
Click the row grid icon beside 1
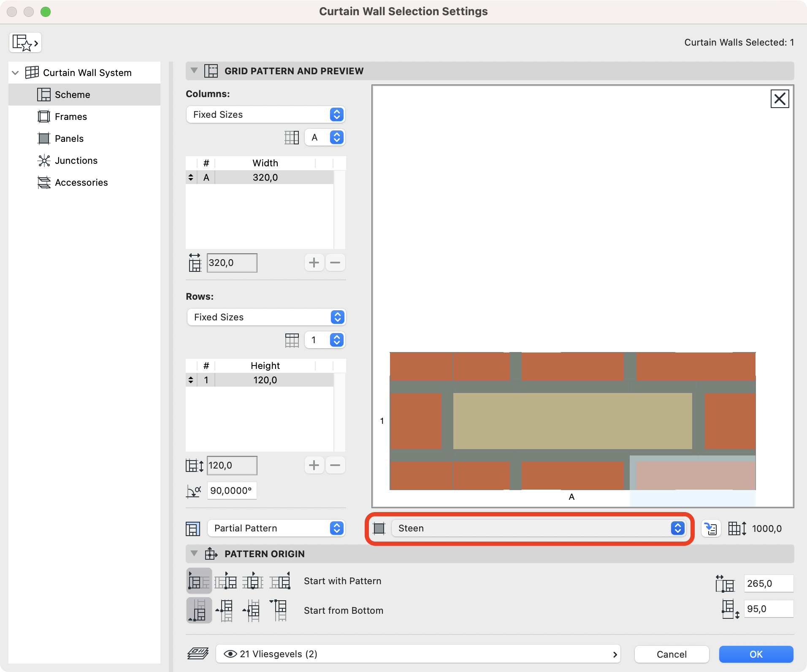[x=292, y=340]
